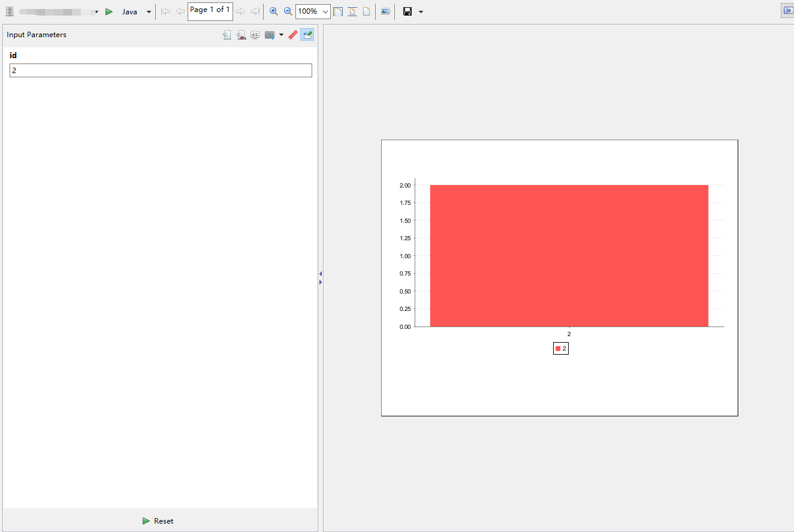Go to the first page

click(166, 11)
